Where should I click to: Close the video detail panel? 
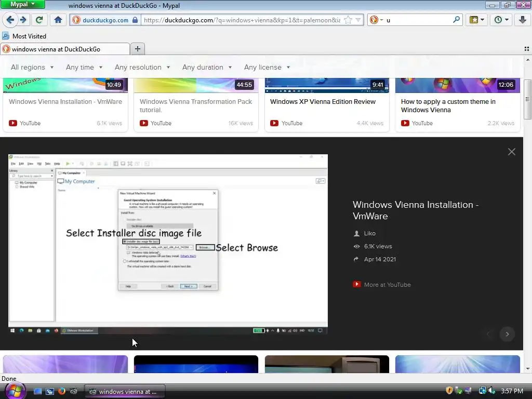tap(512, 152)
